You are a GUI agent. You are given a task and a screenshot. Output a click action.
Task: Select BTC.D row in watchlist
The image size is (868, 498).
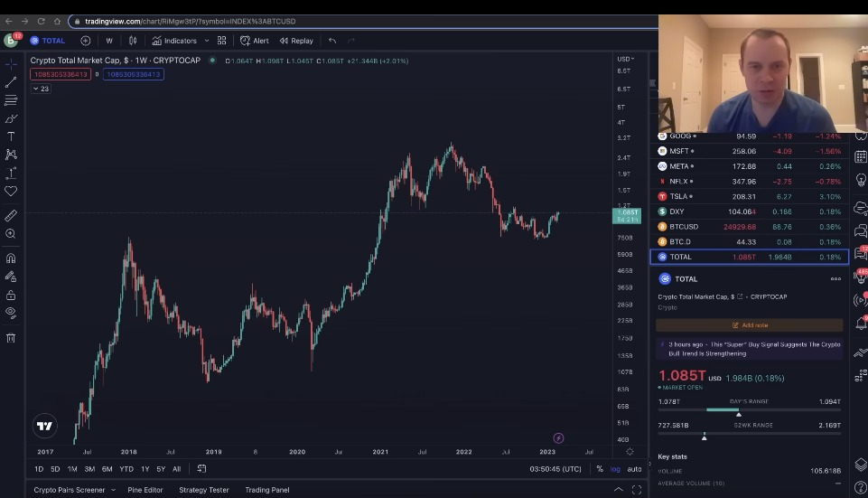coord(750,241)
